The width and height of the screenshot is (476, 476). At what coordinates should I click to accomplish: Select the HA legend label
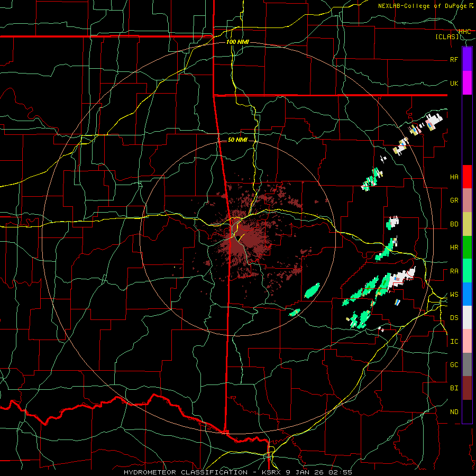click(454, 177)
